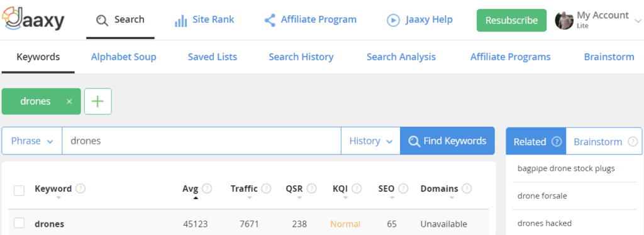Click the Site Rank bar chart icon

tap(180, 21)
